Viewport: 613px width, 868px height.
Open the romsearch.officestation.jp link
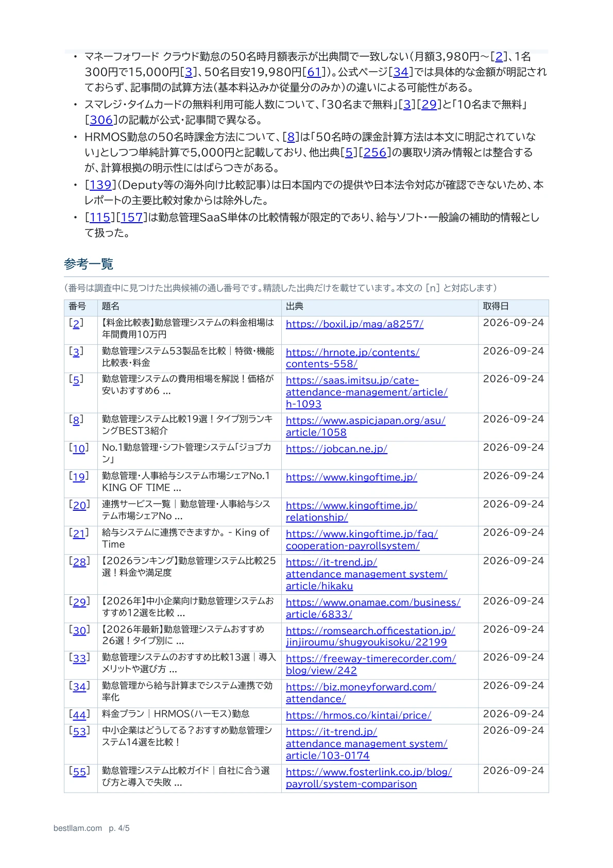coord(370,637)
